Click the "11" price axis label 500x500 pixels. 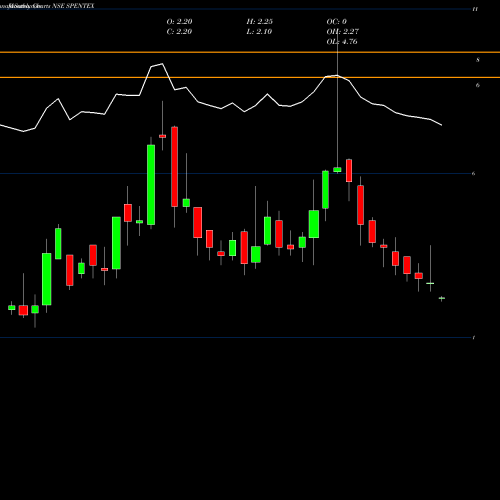(475, 9)
